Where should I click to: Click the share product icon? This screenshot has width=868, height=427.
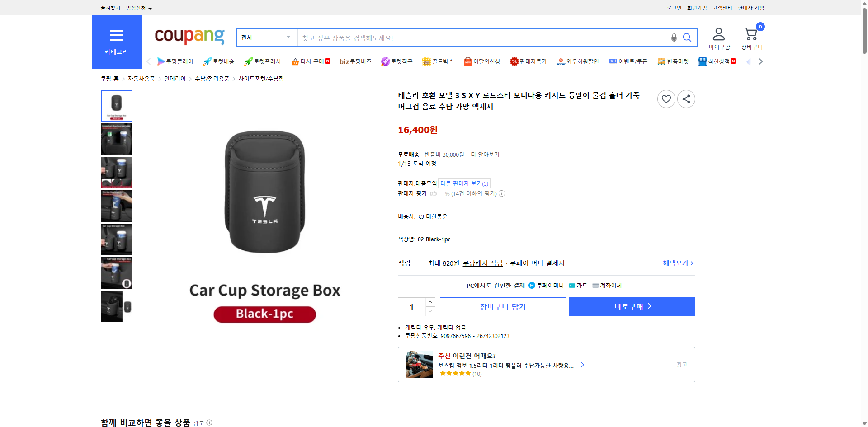pos(686,99)
